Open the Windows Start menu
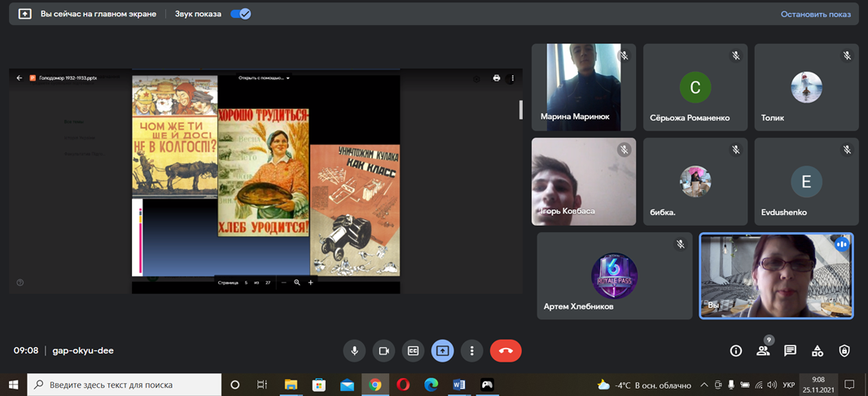Viewport: 868px width, 396px height. (x=13, y=385)
